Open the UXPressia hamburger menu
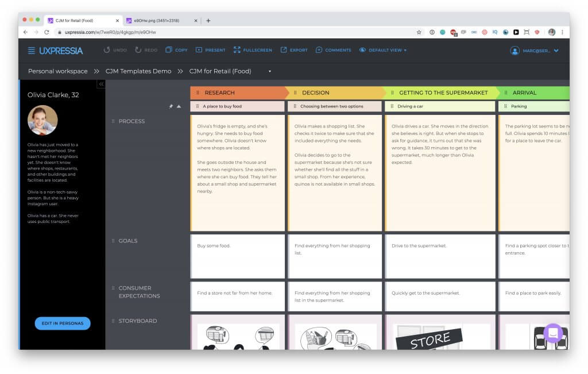Screen dimensions: 588x374 point(32,51)
